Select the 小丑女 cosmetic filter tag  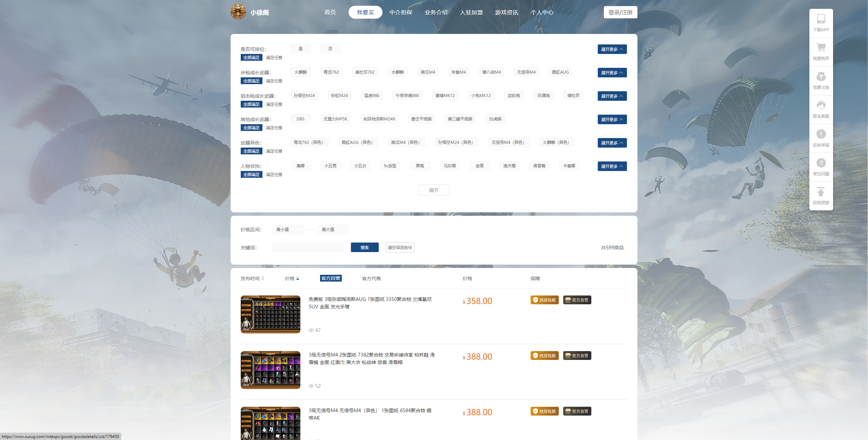[x=360, y=166]
